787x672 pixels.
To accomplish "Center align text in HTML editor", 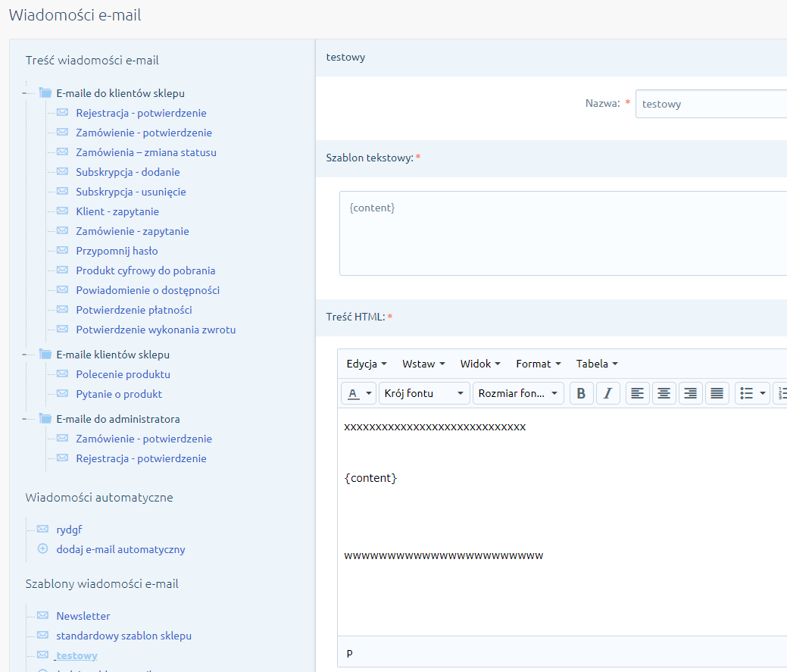I will click(664, 393).
